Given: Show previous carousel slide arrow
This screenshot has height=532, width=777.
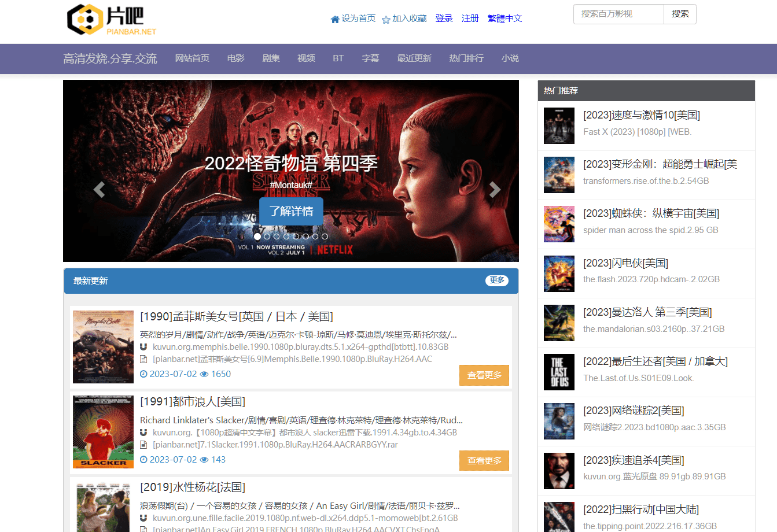Looking at the screenshot, I should pyautogui.click(x=99, y=190).
